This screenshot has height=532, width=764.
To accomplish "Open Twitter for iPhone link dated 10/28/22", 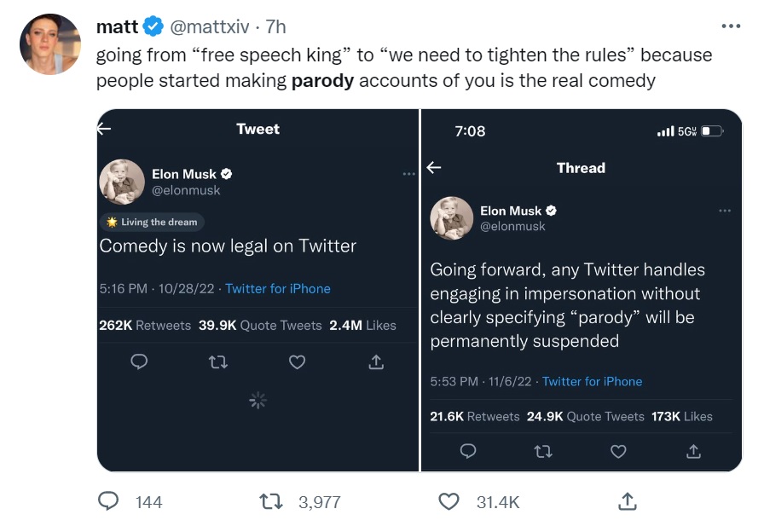I will click(278, 289).
